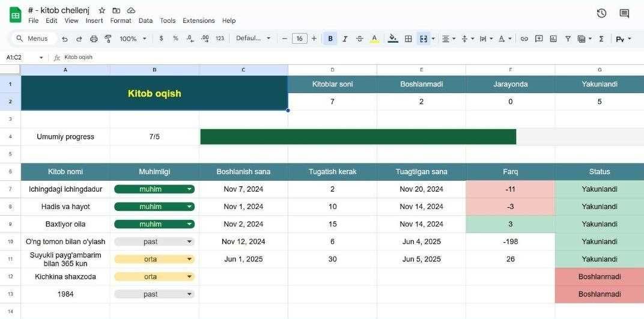Screen dimensions: 644x319
Task: Open the Tools menu
Action: click(x=168, y=20)
